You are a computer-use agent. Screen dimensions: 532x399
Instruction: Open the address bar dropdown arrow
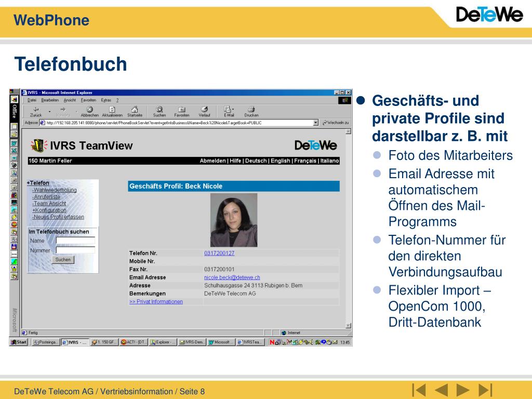point(316,123)
